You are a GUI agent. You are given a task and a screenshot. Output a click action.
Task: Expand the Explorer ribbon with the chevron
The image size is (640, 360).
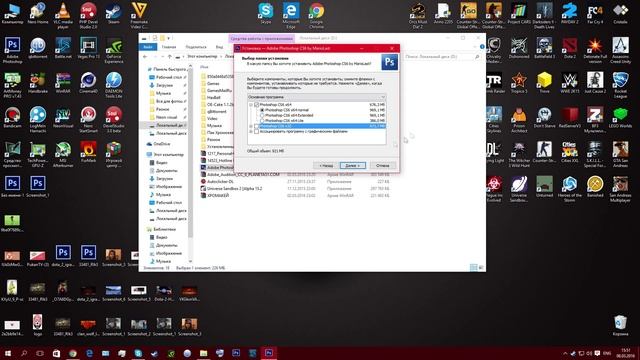475,47
